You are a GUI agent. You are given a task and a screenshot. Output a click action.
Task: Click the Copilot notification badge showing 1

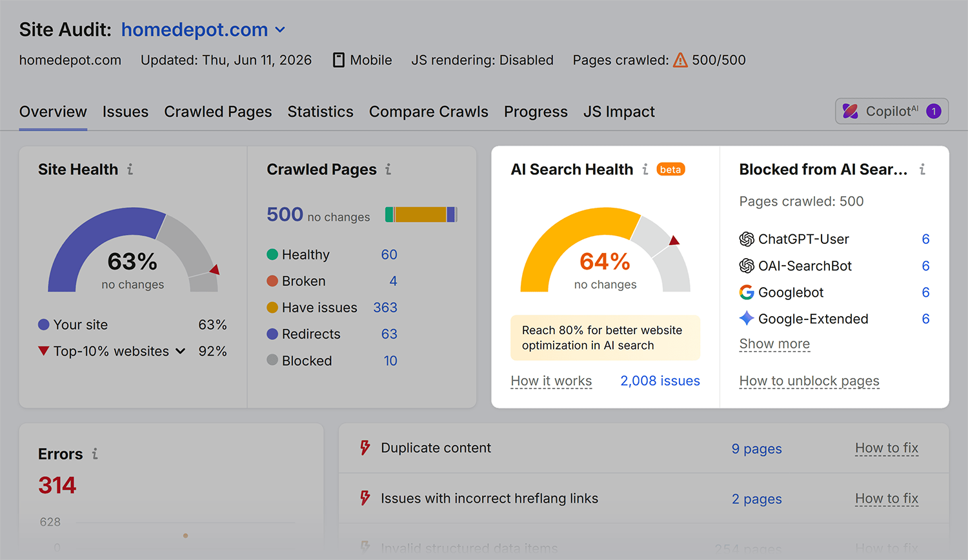coord(933,111)
